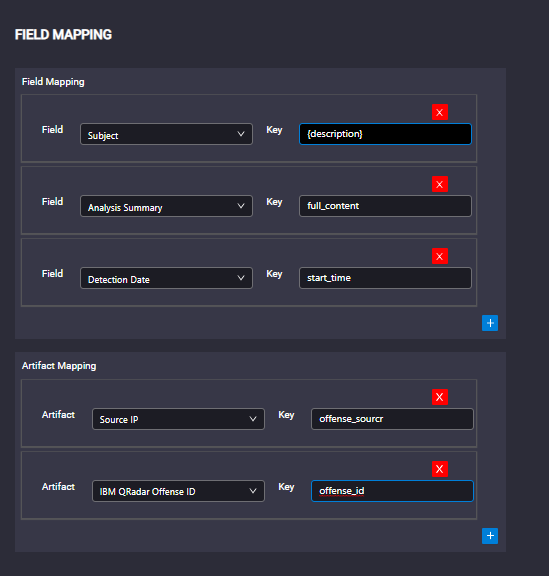Remove the Subject field mapping row
This screenshot has height=576, width=549.
coord(439,112)
